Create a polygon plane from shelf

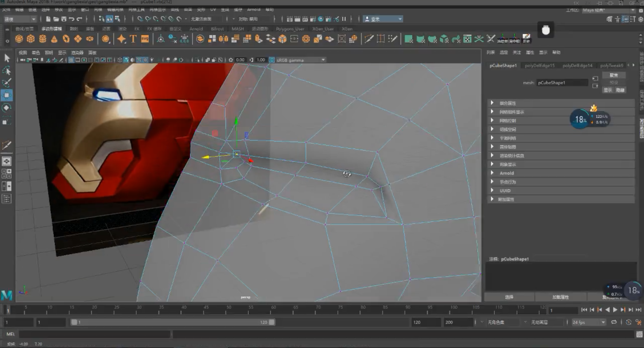78,39
